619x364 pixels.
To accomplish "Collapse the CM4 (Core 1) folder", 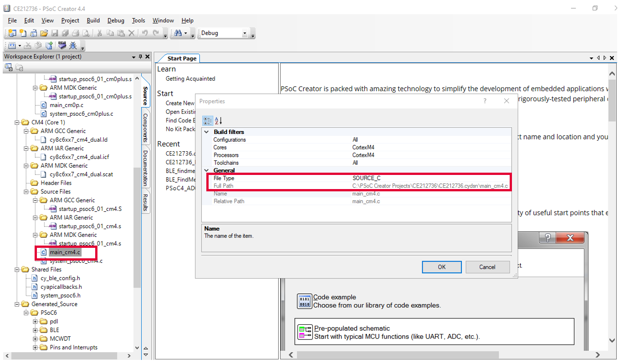I will 17,123.
